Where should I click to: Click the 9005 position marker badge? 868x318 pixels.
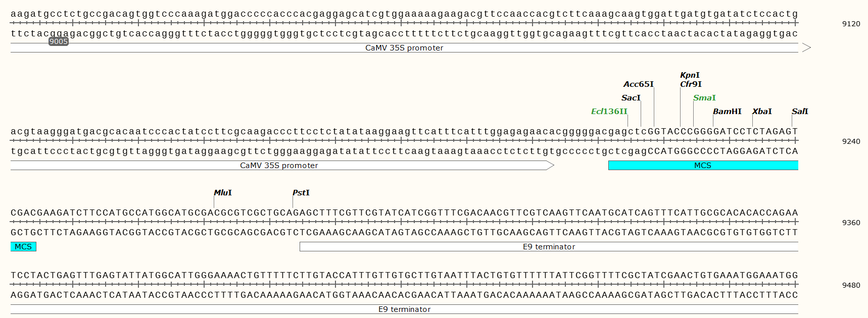[59, 41]
